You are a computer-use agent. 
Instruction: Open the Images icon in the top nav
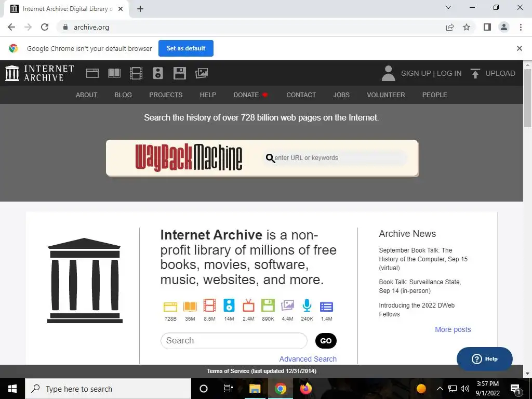(202, 73)
